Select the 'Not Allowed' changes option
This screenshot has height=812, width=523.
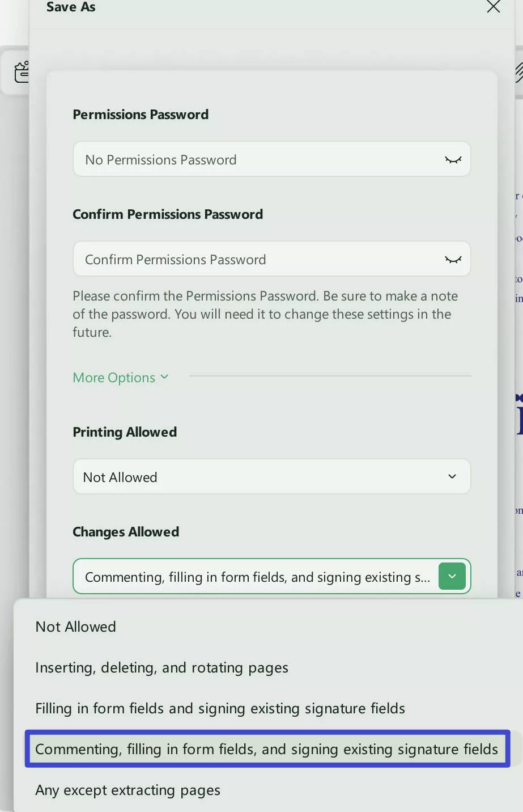pos(75,626)
